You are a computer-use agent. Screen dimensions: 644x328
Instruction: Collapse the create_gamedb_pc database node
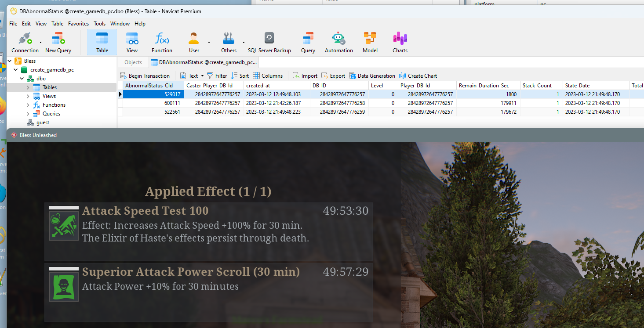click(16, 70)
